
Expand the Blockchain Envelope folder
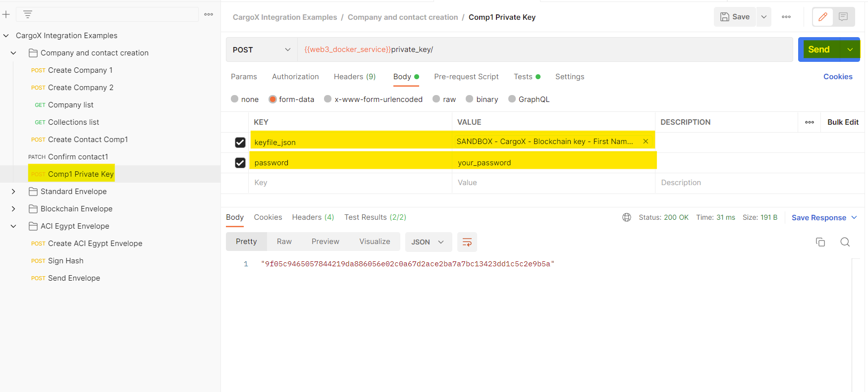click(13, 209)
